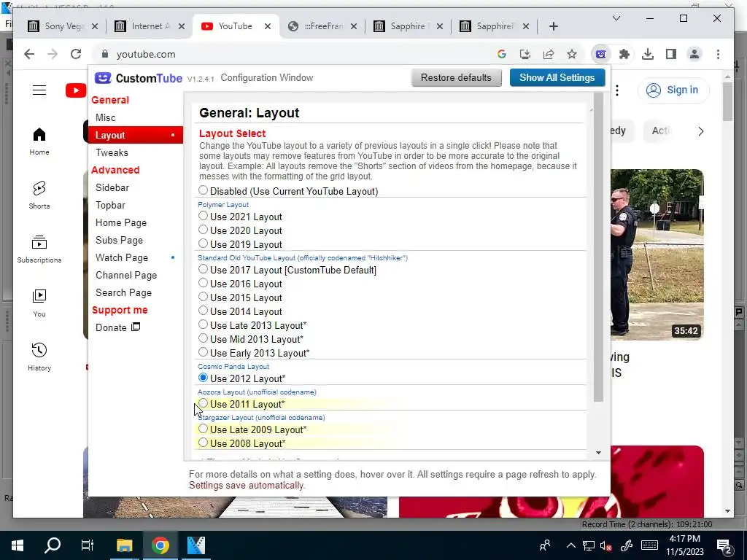Viewport: 747px width, 560px height.
Task: Go to YouTube Home in sidebar
Action: [x=39, y=141]
